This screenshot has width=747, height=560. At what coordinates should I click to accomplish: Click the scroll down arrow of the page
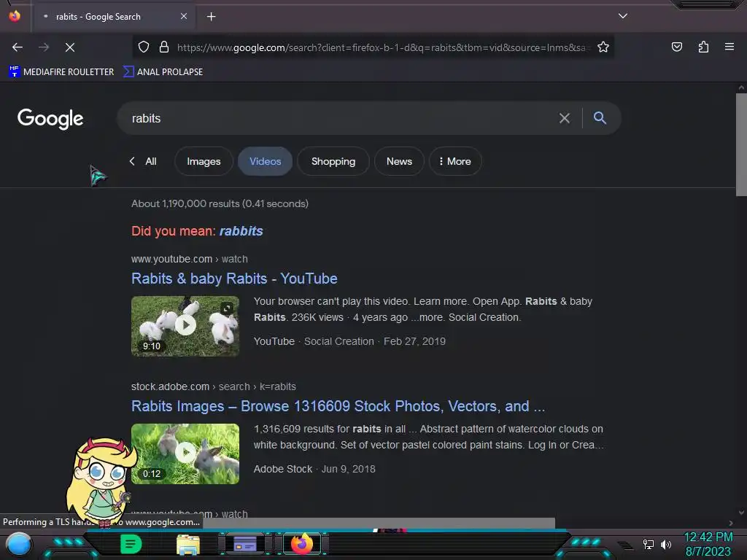coord(741,513)
